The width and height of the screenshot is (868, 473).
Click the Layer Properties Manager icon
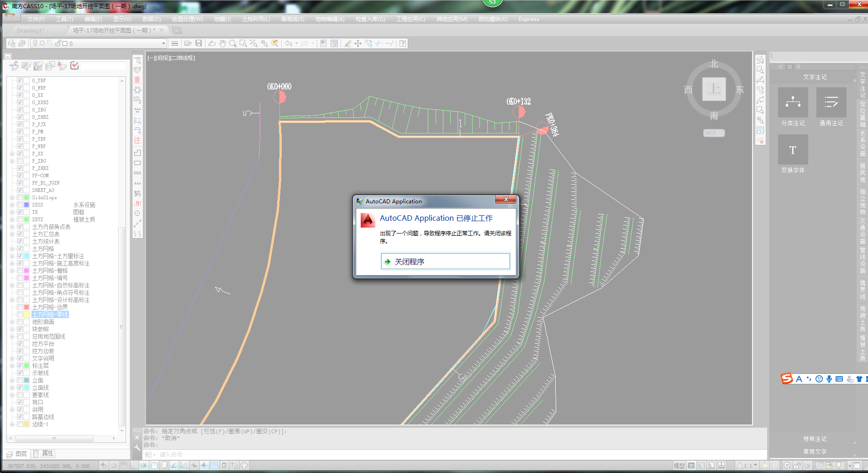click(11, 43)
